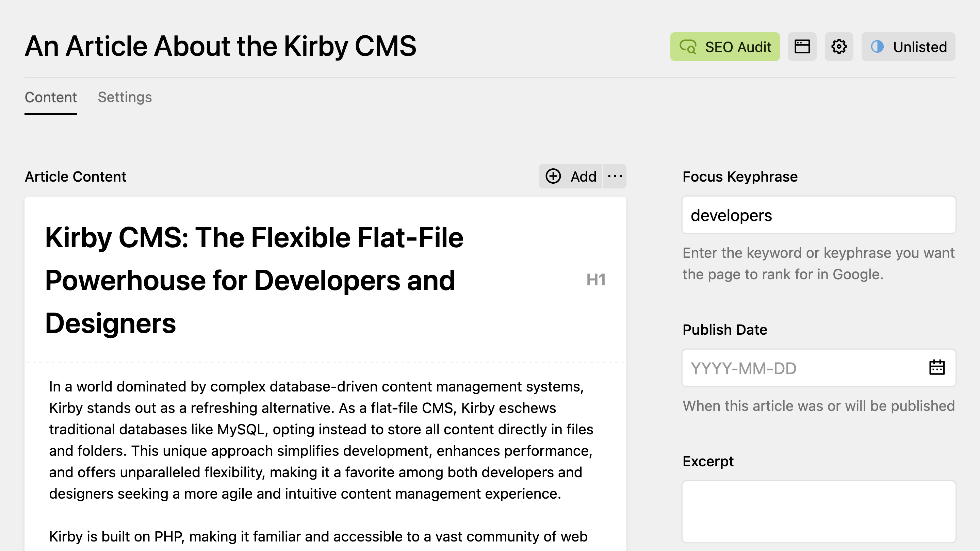Open the SEO Audit panel
Viewport: 980px width, 551px height.
(x=725, y=46)
